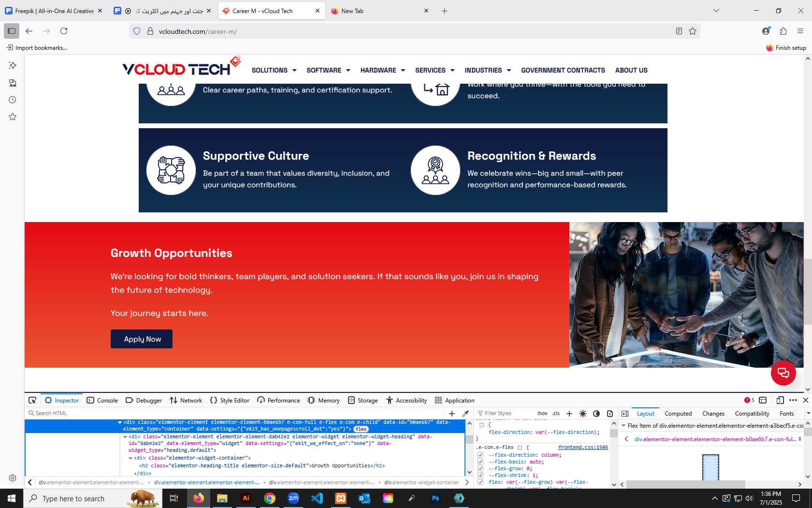Toggle dark color scheme simulation
Image resolution: width=812 pixels, height=508 pixels.
tap(596, 414)
